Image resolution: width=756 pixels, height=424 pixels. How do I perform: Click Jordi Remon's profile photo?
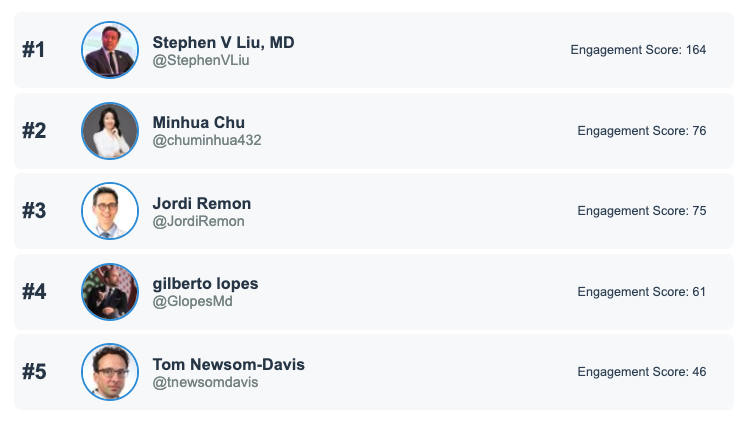[110, 211]
